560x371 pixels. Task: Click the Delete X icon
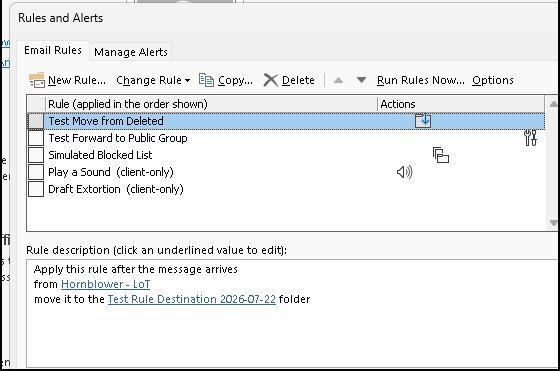tap(270, 80)
